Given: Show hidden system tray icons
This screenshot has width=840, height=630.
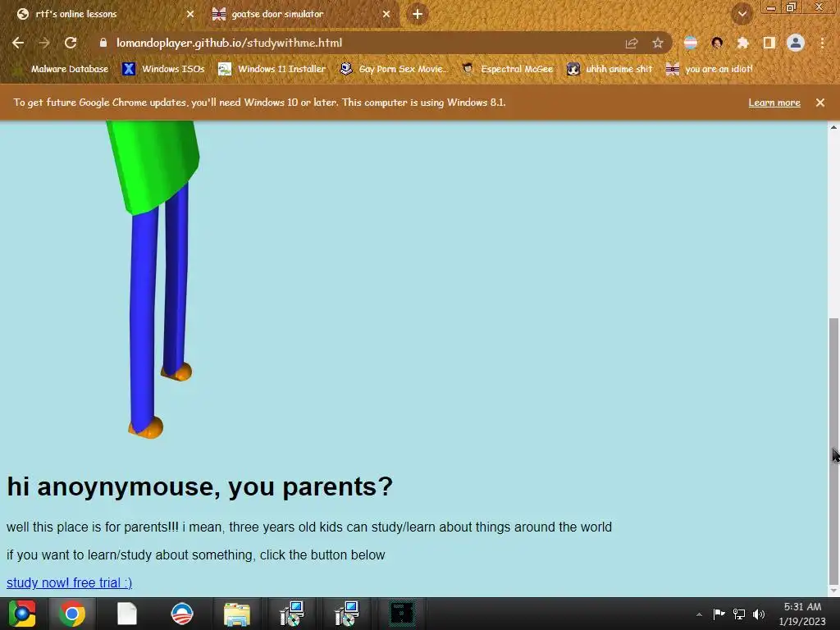Looking at the screenshot, I should click(x=699, y=614).
